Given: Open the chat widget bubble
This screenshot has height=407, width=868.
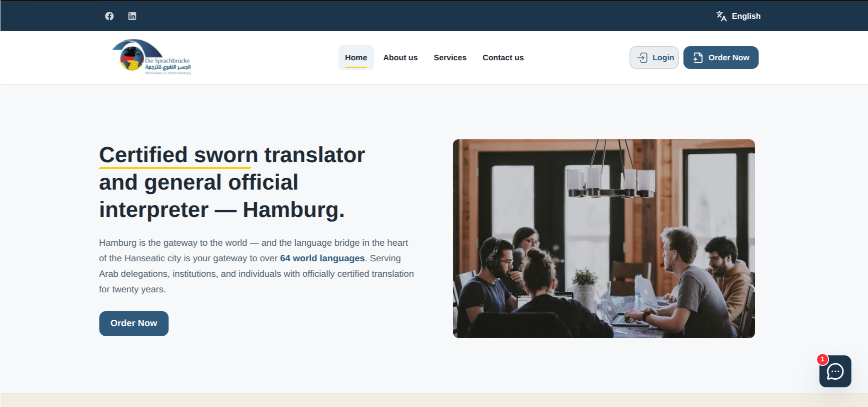Looking at the screenshot, I should (x=835, y=371).
